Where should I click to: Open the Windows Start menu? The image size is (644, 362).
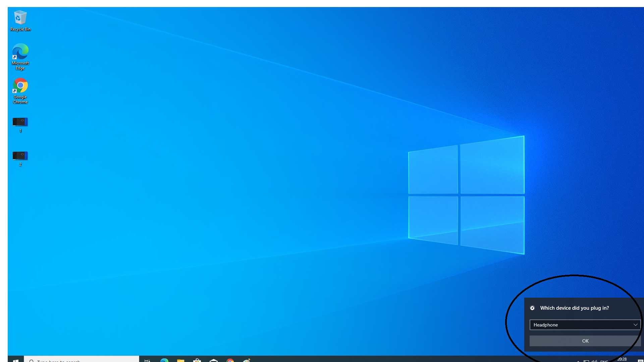pyautogui.click(x=16, y=360)
